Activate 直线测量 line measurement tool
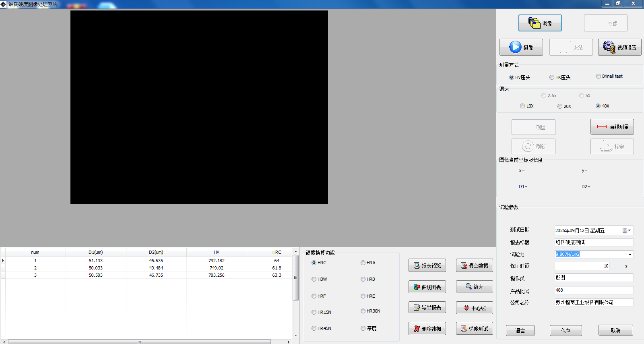Screen dimensions: 644x344 pyautogui.click(x=612, y=127)
